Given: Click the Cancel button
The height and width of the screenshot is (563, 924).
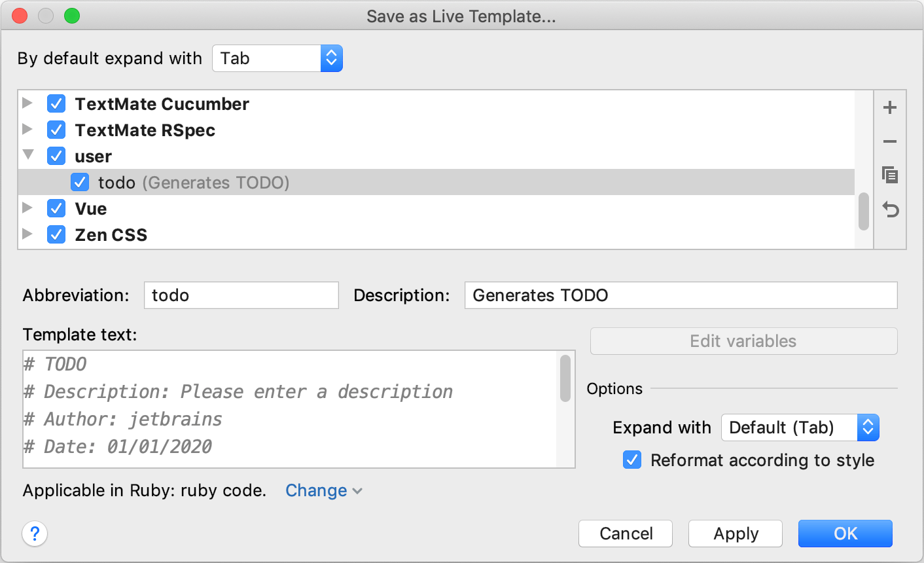Looking at the screenshot, I should tap(625, 534).
